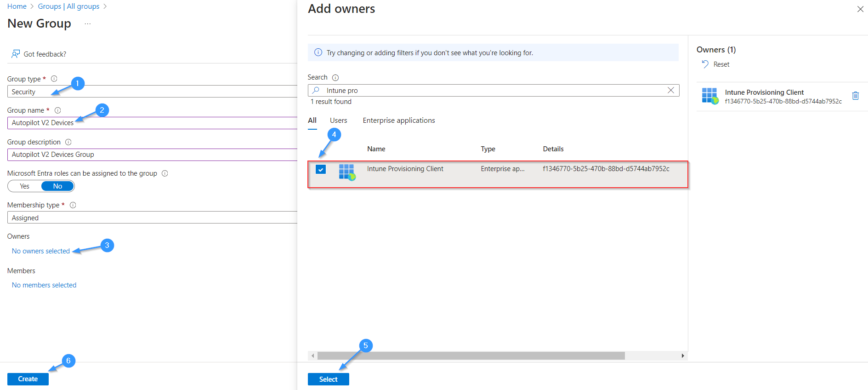
Task: Click horizontal scrollbar right arrow
Action: [683, 356]
